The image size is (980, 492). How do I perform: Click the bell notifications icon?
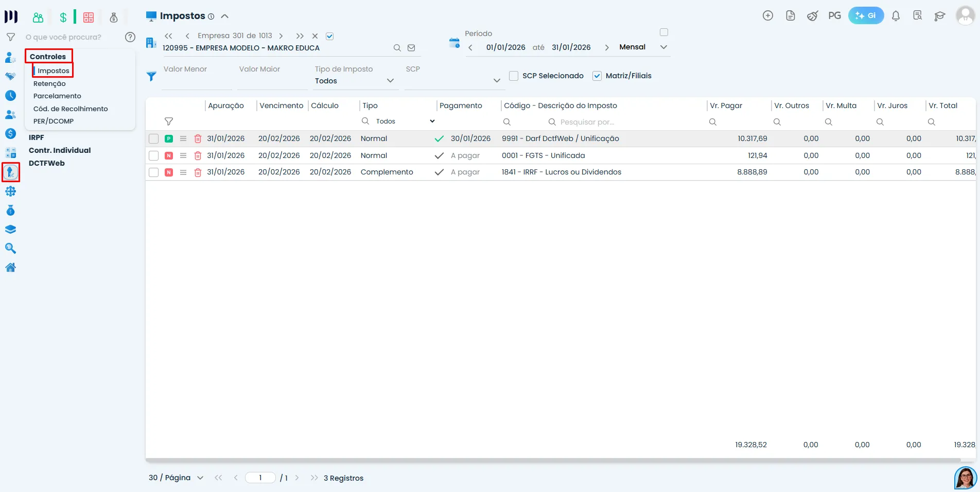(x=896, y=16)
